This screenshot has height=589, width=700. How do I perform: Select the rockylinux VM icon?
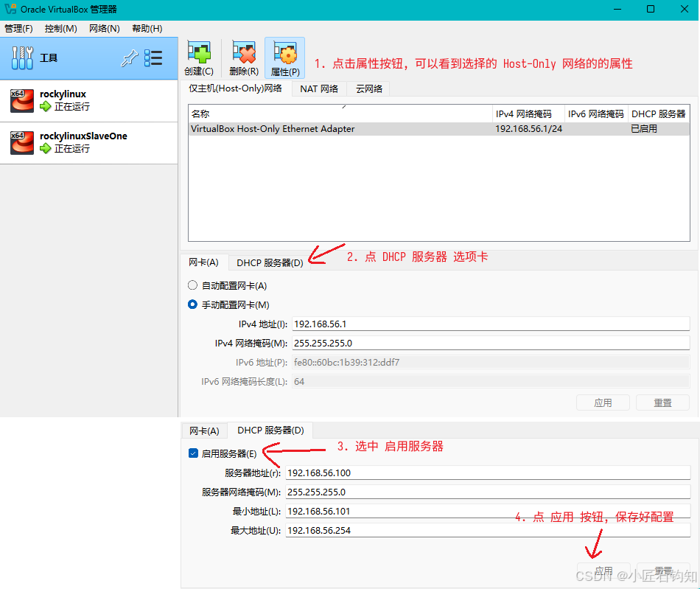22,100
